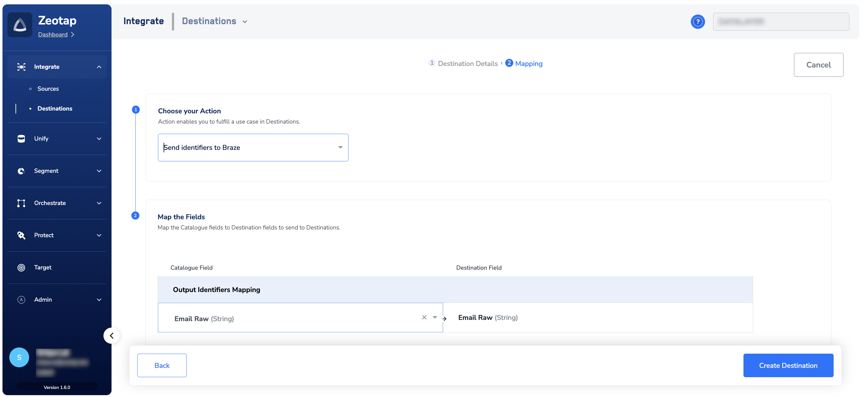Expand the Email Raw catalogue field dropdown

click(x=435, y=317)
